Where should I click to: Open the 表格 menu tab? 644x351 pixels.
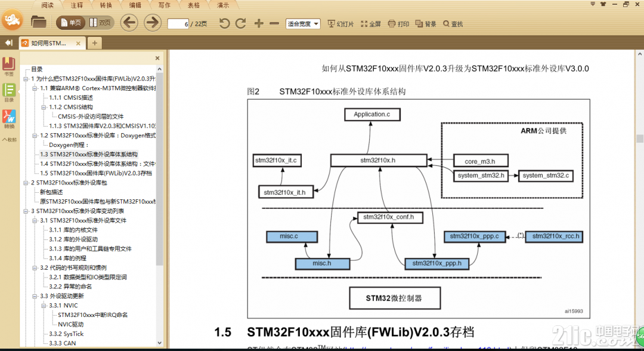(193, 5)
